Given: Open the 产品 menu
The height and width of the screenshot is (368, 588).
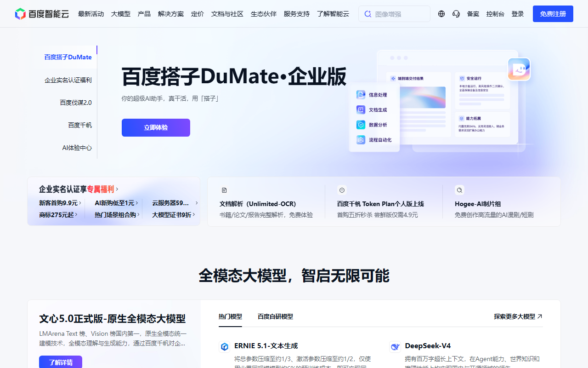Looking at the screenshot, I should click(x=144, y=14).
